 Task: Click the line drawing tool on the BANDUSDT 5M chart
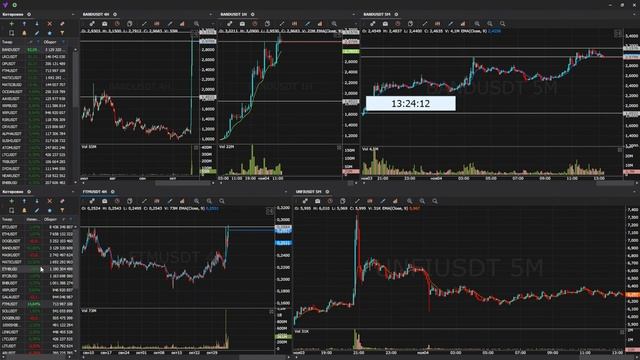(424, 24)
